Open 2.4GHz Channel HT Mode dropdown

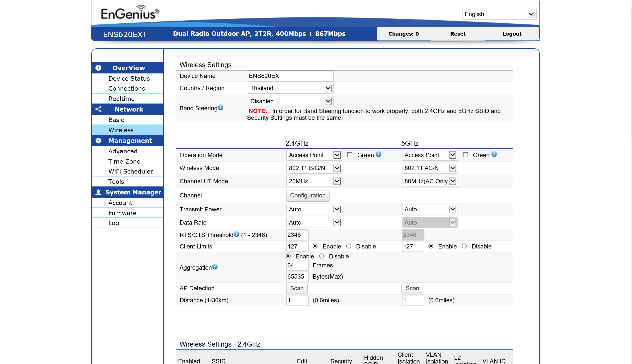314,181
